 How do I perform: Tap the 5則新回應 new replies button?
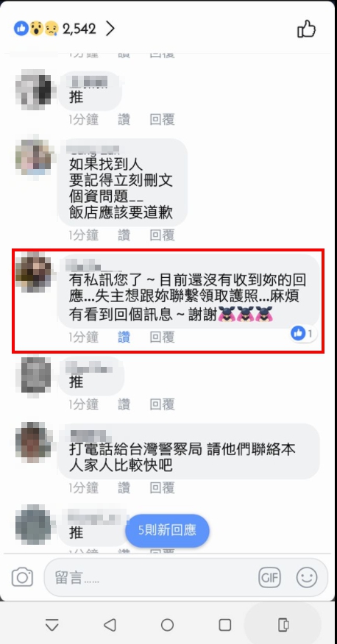pos(167,530)
